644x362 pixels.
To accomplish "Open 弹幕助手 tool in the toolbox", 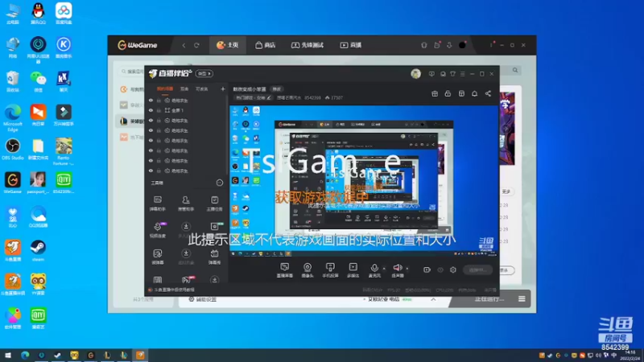I will click(157, 204).
